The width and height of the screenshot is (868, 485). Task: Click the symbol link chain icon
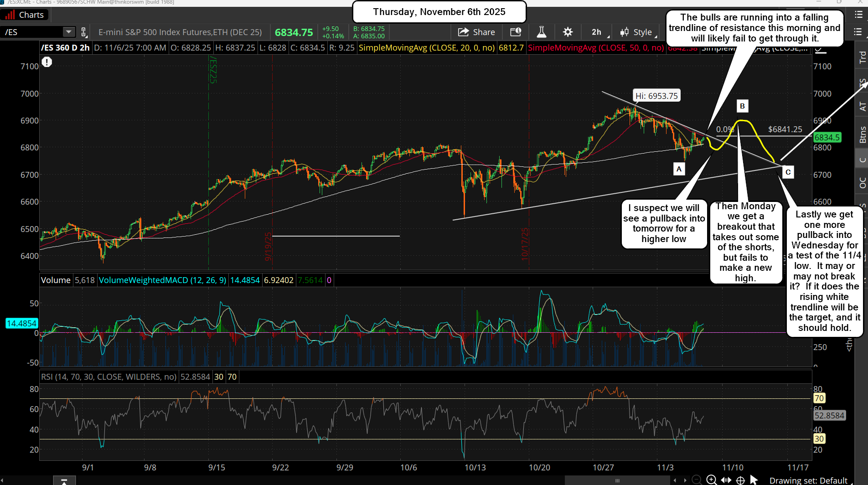84,32
